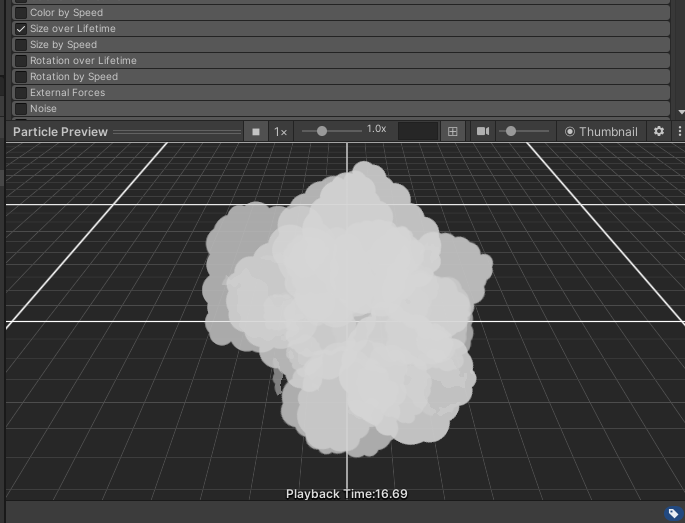Image resolution: width=685 pixels, height=523 pixels.
Task: Expand the External Forces module header
Action: click(x=67, y=93)
